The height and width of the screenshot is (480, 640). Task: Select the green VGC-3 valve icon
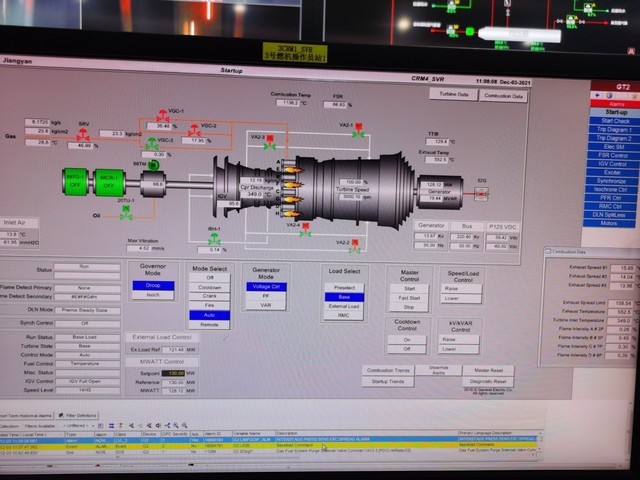pyautogui.click(x=152, y=143)
